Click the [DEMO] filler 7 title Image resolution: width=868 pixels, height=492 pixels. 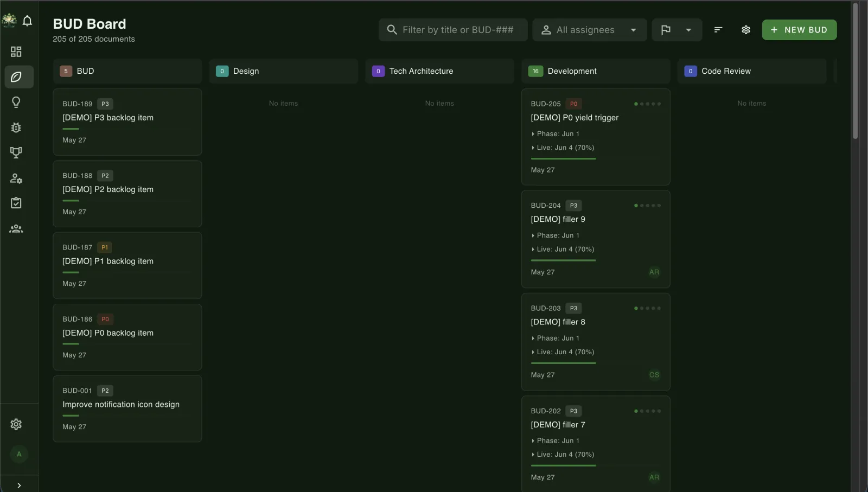558,425
